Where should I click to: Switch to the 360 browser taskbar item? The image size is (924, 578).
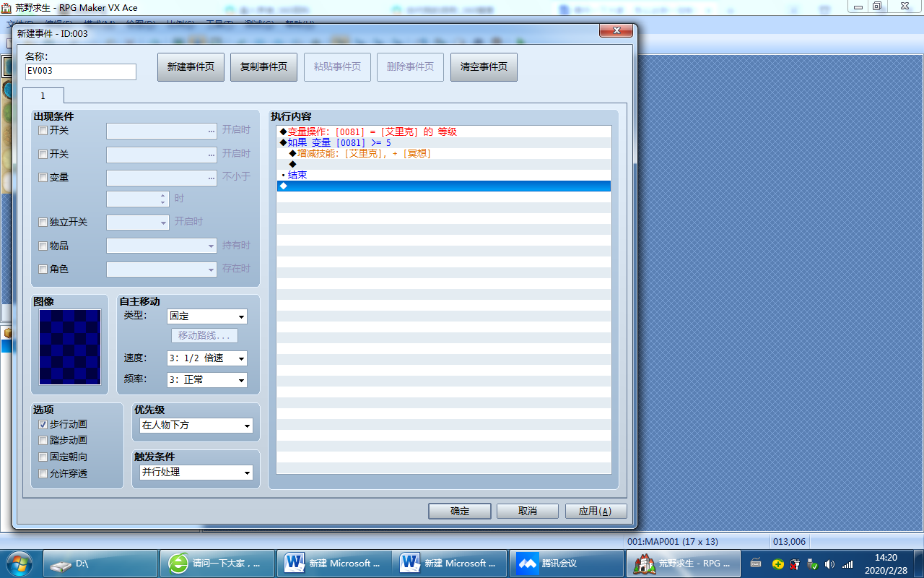click(218, 564)
